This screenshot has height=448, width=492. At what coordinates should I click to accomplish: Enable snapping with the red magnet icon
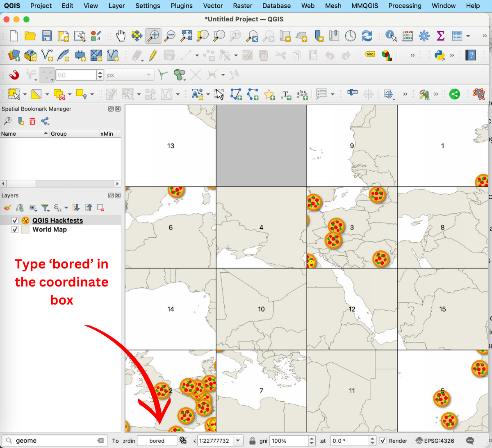pos(14,75)
